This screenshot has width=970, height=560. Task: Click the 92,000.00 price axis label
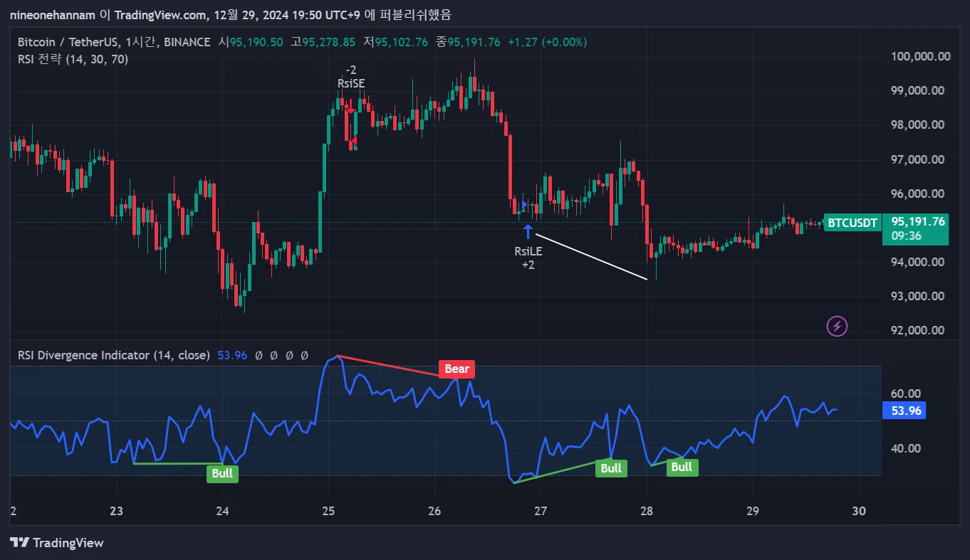tap(918, 330)
